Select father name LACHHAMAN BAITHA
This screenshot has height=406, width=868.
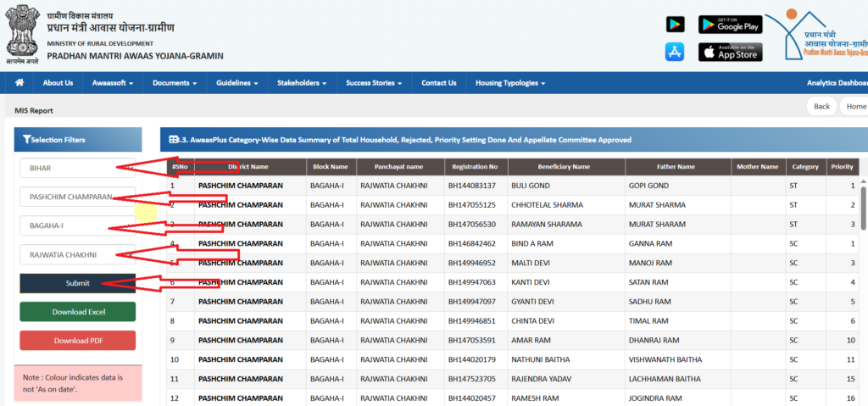665,380
